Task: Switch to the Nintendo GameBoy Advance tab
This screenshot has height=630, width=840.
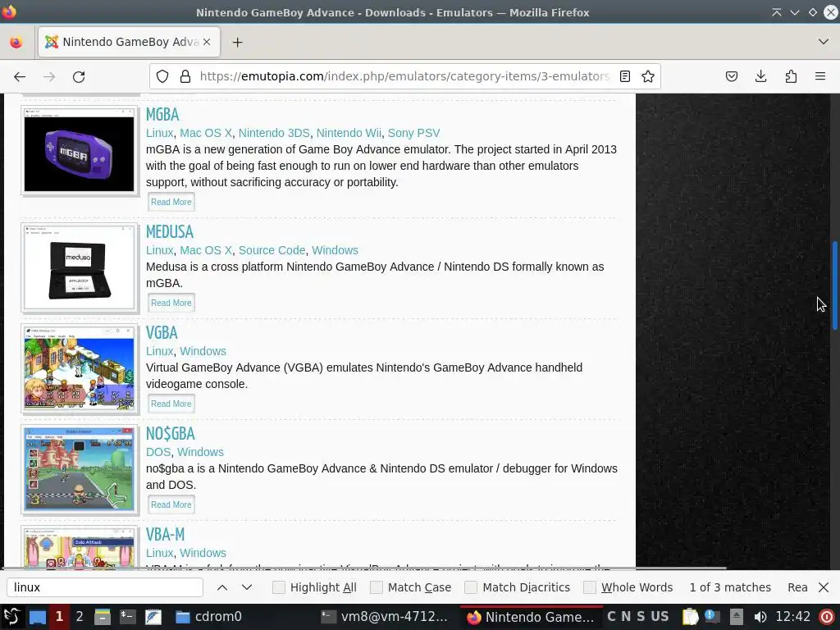Action: [129, 42]
